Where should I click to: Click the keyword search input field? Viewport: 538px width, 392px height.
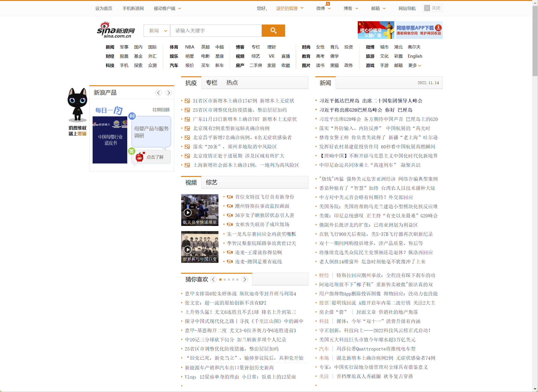[x=215, y=31]
